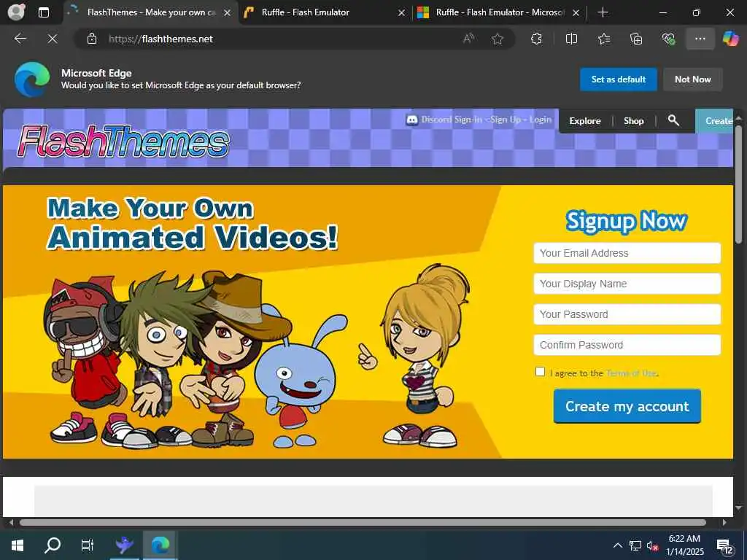747x560 pixels.
Task: Open the Shop menu item
Action: click(634, 121)
